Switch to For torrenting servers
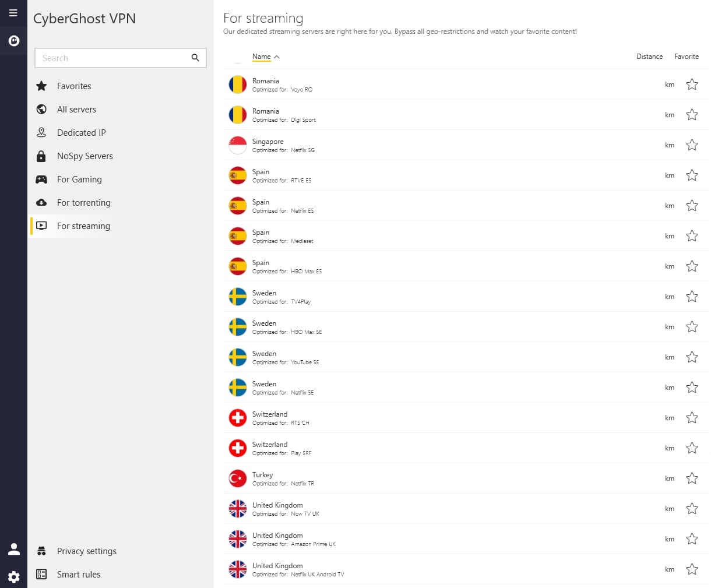 click(83, 202)
